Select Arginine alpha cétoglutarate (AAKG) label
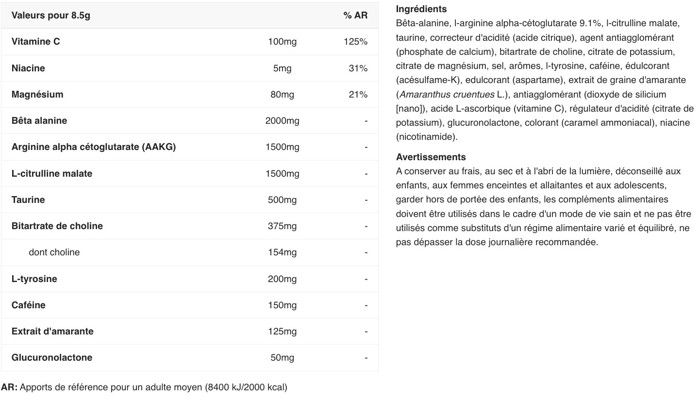This screenshot has width=700, height=400. click(94, 147)
